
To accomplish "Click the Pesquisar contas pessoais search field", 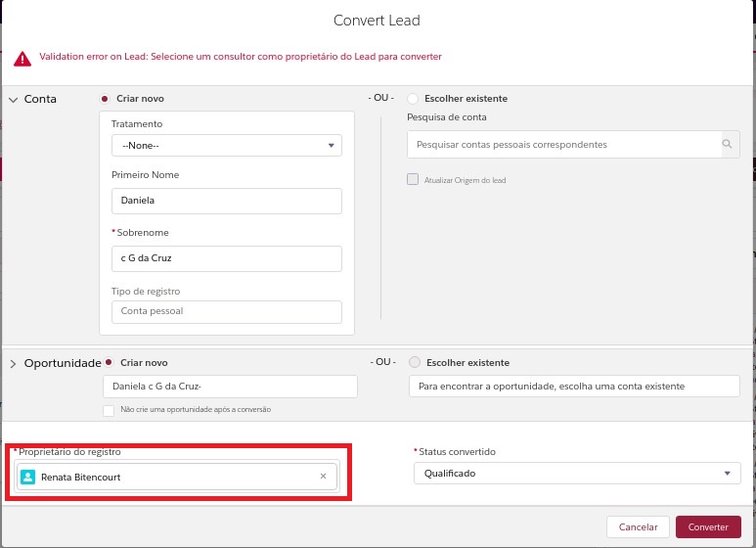I will 563,145.
